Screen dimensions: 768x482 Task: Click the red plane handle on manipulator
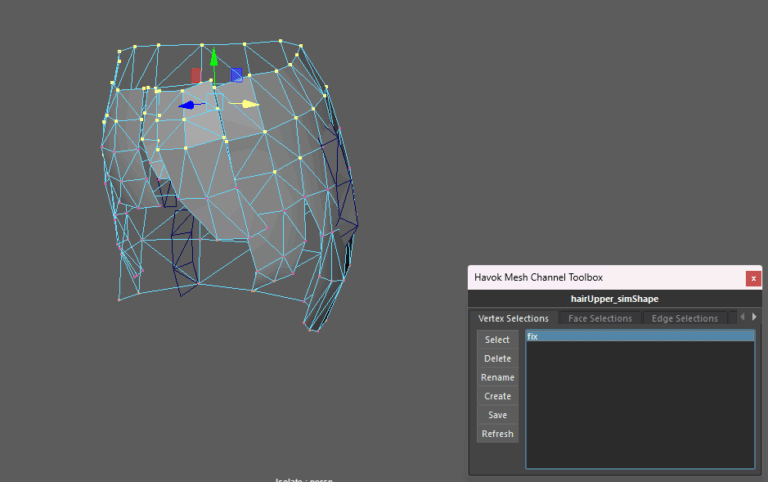196,75
